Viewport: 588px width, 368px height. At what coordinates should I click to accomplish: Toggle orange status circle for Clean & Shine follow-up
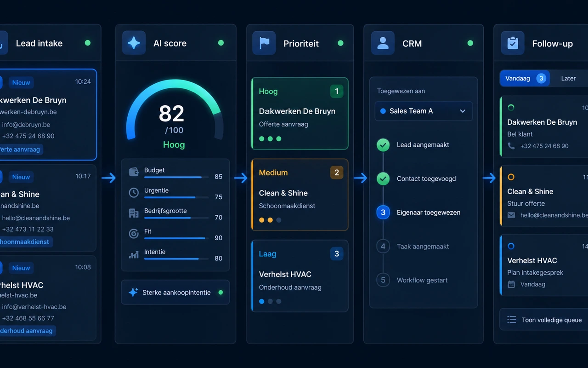tap(511, 177)
